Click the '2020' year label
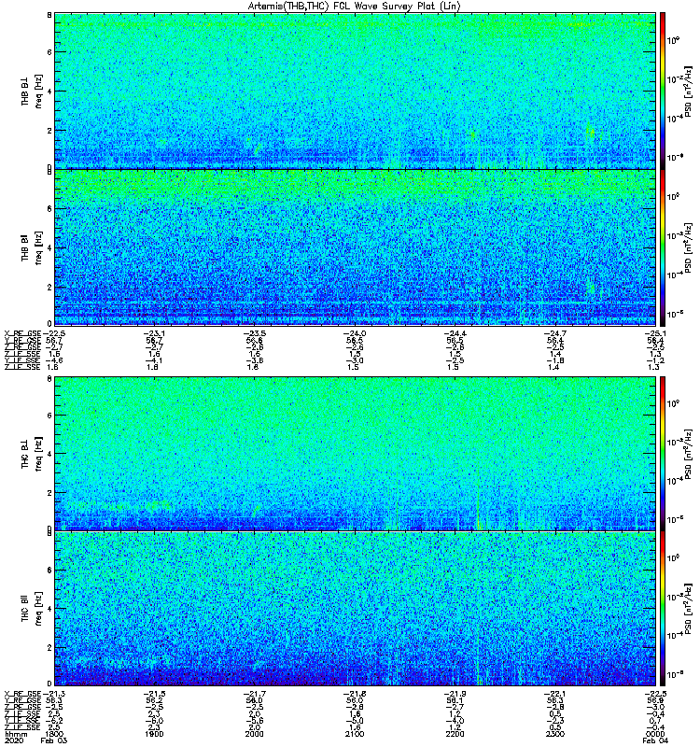Screen dimensions: 700x747 click(13, 740)
